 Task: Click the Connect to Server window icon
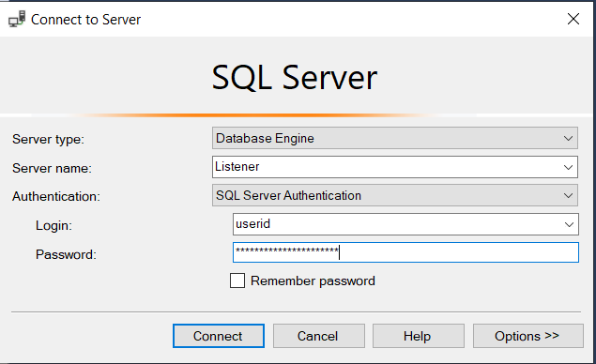[17, 19]
